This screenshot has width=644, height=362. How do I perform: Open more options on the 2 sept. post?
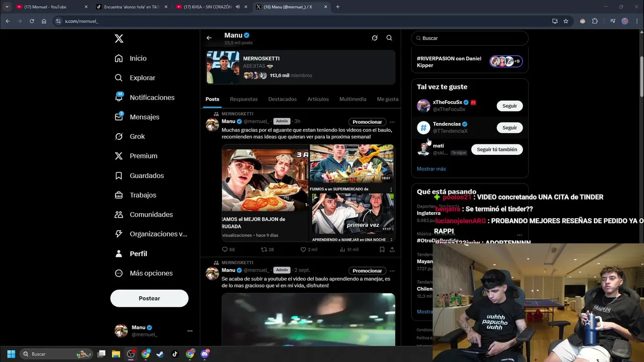pyautogui.click(x=392, y=270)
